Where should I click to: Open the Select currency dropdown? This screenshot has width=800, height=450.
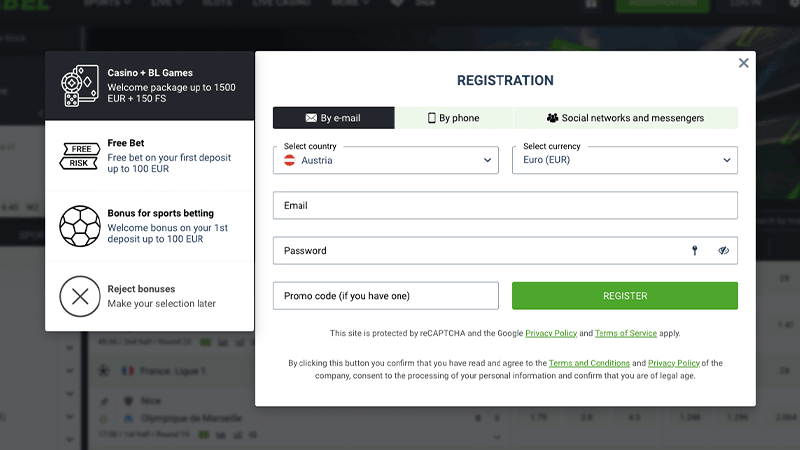(624, 160)
